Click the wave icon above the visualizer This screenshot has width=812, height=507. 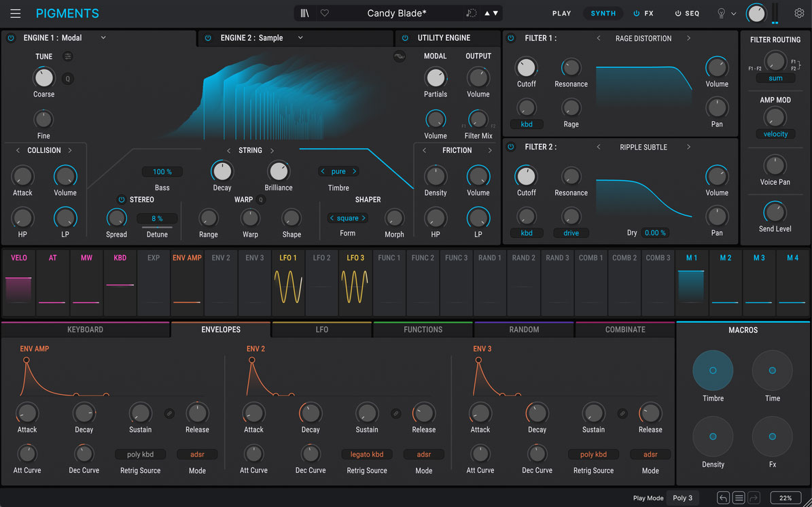coord(400,57)
